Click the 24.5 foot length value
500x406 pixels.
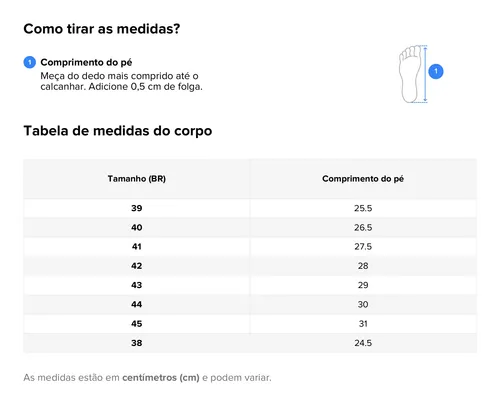(x=363, y=343)
